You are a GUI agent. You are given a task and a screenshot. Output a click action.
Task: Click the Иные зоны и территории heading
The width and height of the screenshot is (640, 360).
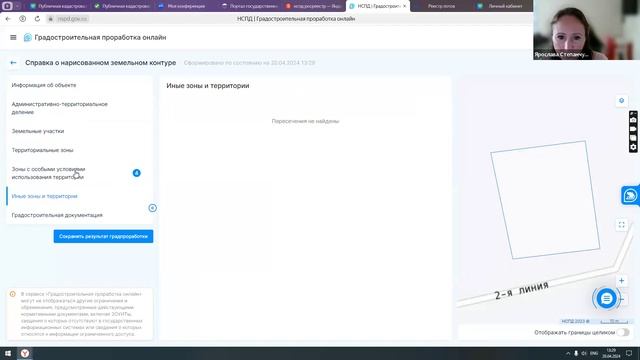pos(208,86)
